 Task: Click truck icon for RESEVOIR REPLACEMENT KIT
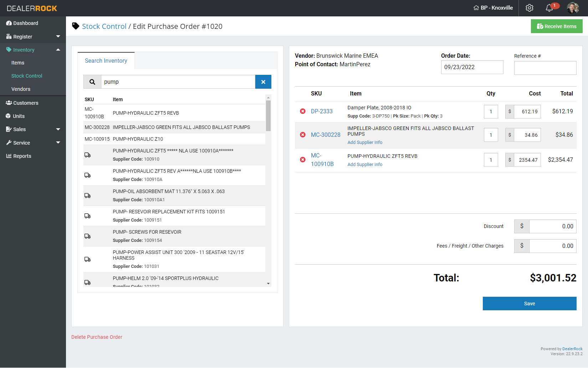coord(87,216)
